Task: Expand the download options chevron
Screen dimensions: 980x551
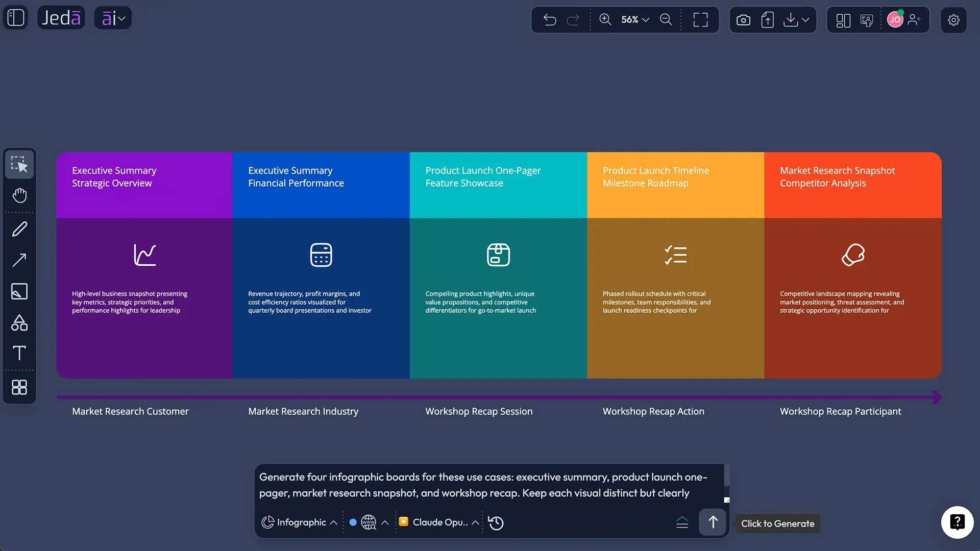Action: click(805, 20)
